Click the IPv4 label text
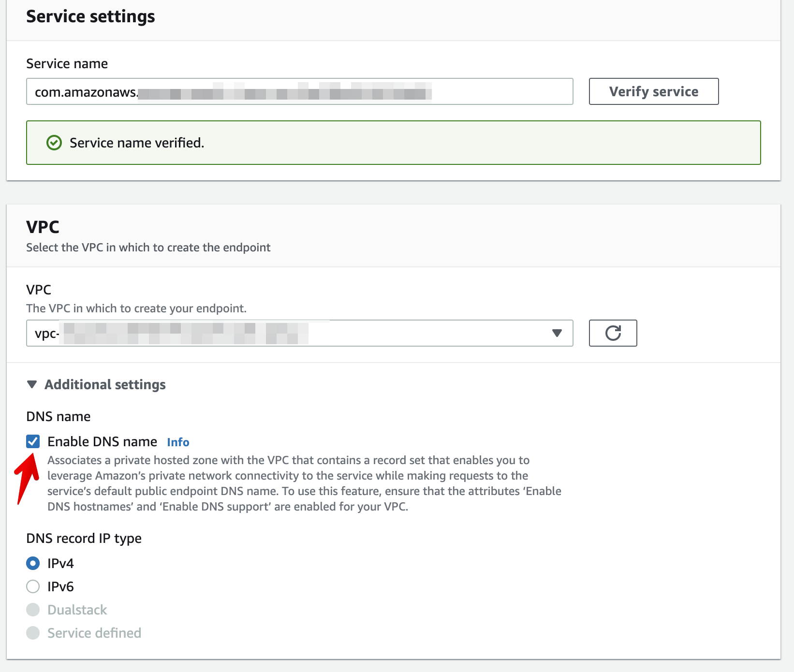 [60, 563]
